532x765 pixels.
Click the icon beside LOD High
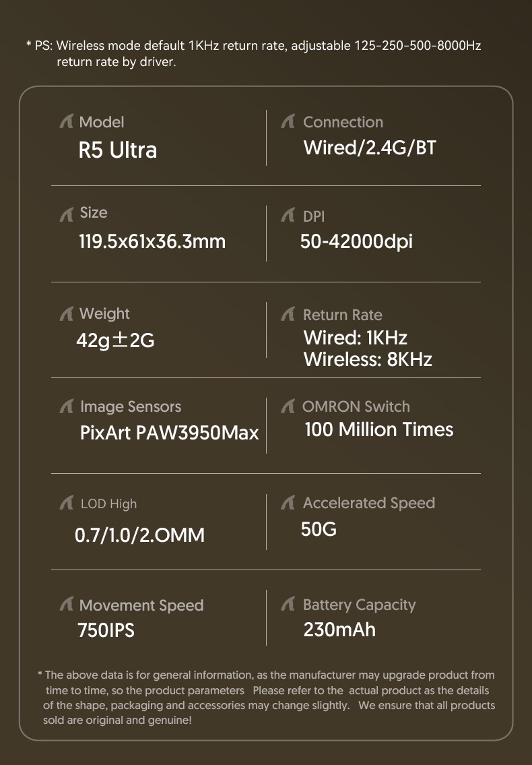tap(66, 503)
